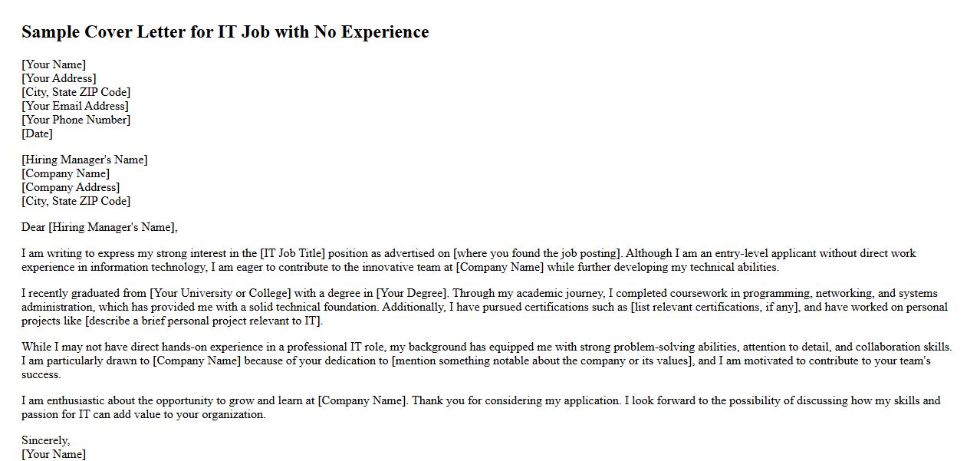Viewport: 980px width, 461px height.
Task: Click "[mention something notable about the company...]" placeholder
Action: click(543, 361)
